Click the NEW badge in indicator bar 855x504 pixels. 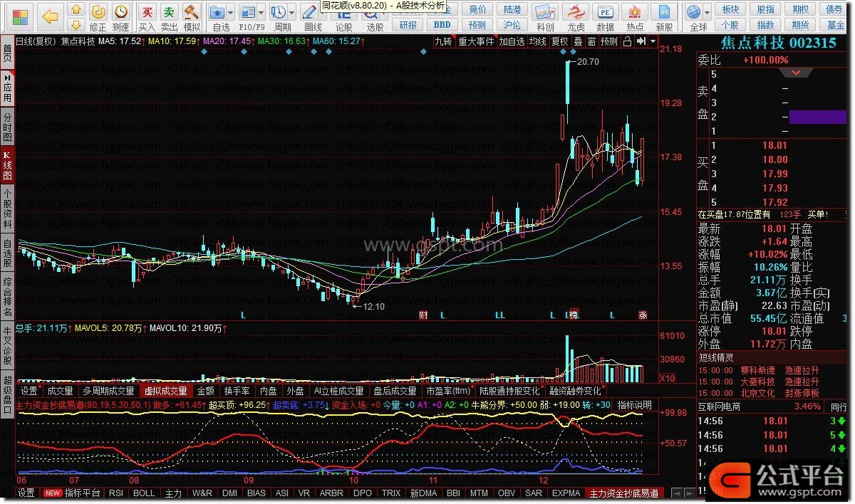point(52,493)
